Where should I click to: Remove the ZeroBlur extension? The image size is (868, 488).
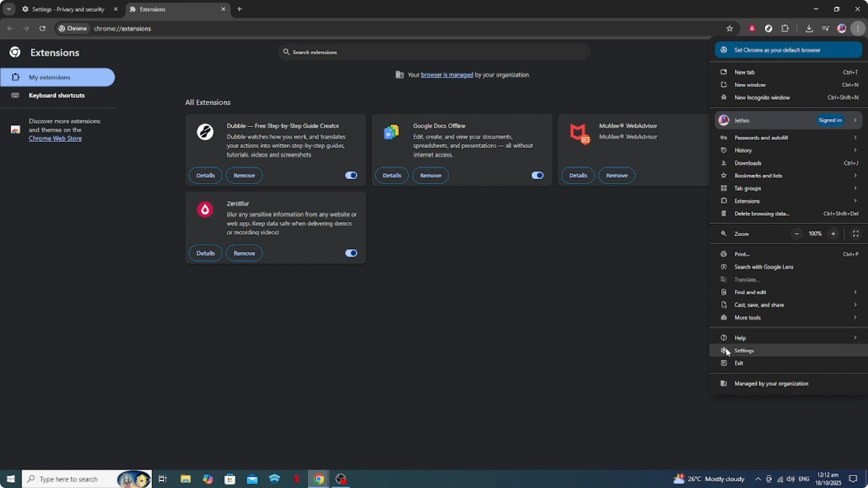coord(244,253)
